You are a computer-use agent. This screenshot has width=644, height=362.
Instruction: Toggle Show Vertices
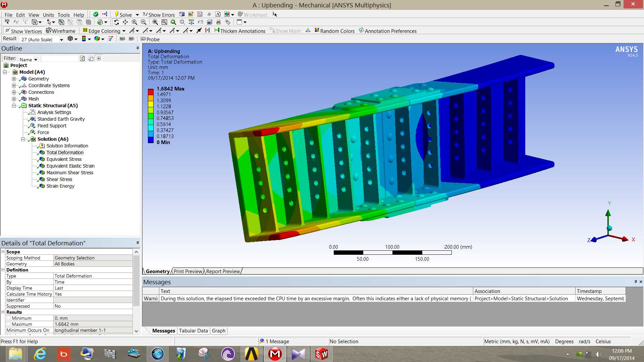point(23,31)
